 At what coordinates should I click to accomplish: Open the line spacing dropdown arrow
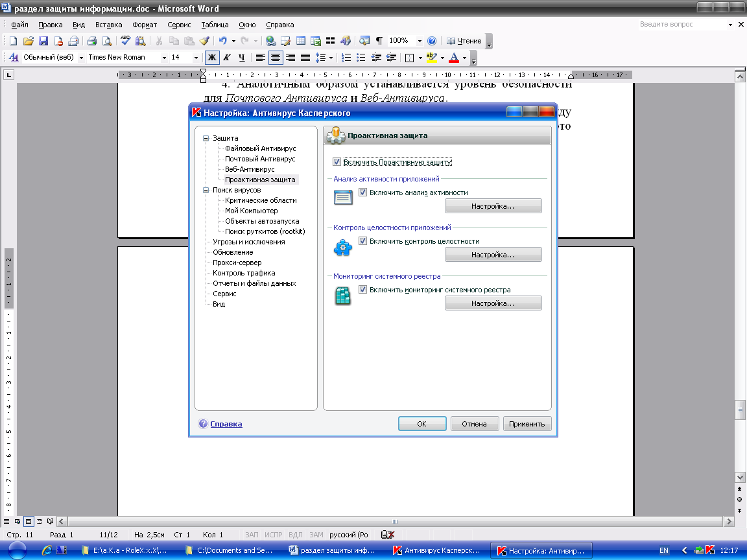click(331, 58)
